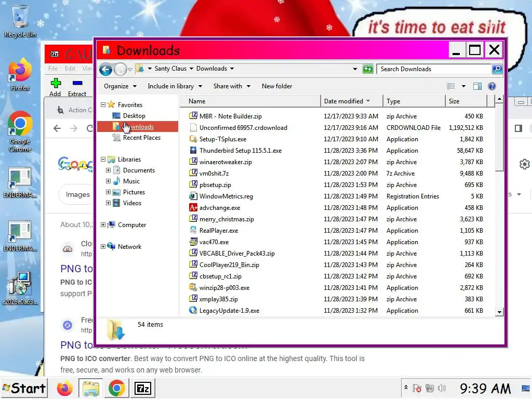This screenshot has height=399, width=532.
Task: Sort files by the Name column
Action: point(250,101)
